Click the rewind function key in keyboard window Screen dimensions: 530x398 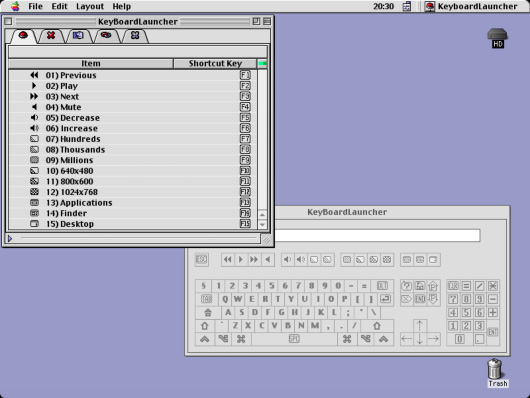pos(228,259)
